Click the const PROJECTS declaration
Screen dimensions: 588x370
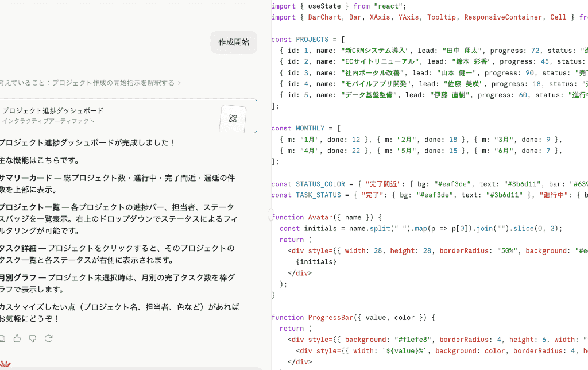(308, 40)
